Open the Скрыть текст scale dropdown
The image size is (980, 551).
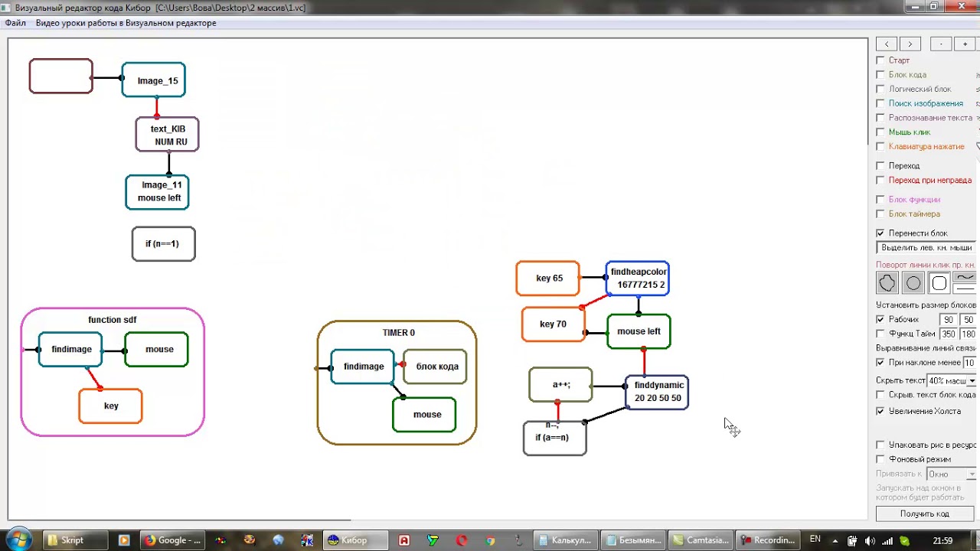[951, 380]
